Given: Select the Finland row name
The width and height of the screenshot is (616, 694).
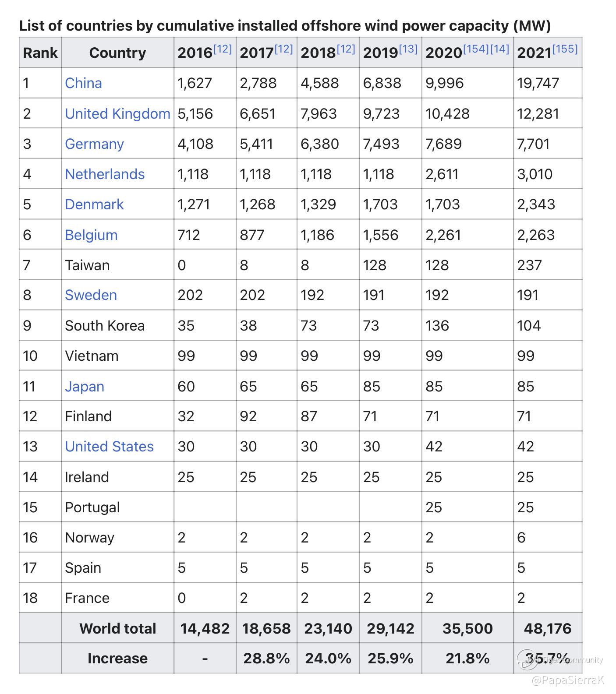Looking at the screenshot, I should click(88, 416).
